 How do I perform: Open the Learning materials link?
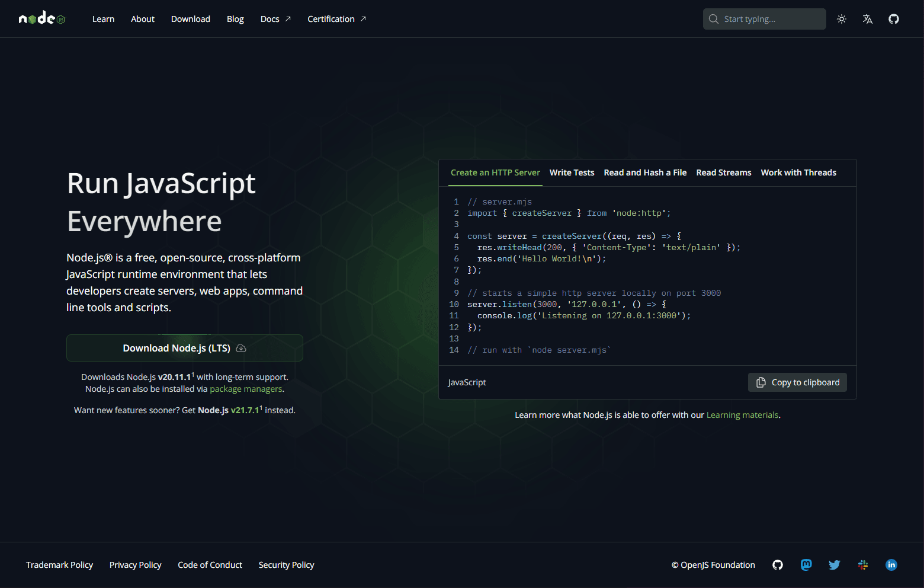pyautogui.click(x=742, y=414)
